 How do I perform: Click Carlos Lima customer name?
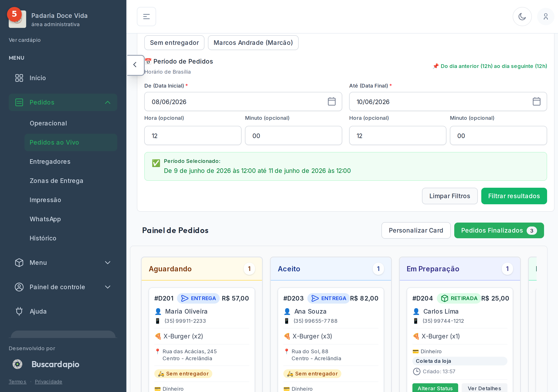[441, 311]
